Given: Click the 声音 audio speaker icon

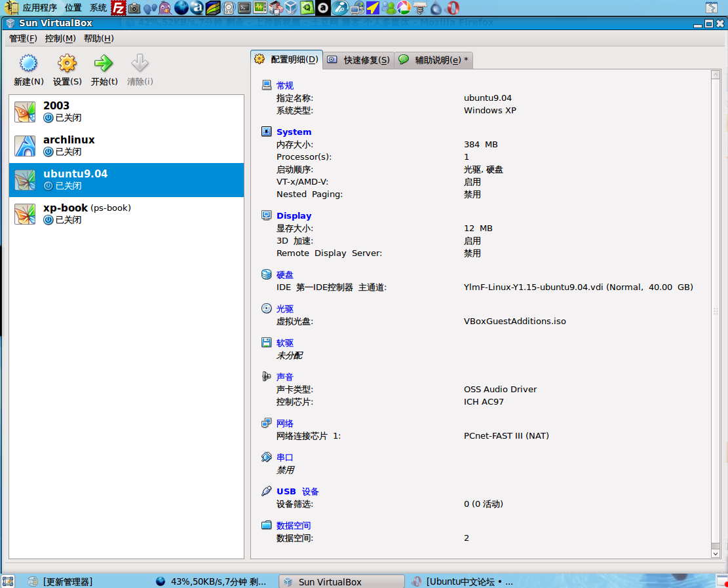Looking at the screenshot, I should 267,377.
